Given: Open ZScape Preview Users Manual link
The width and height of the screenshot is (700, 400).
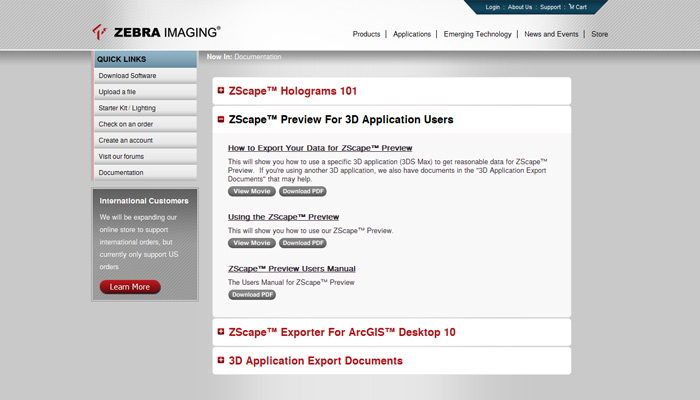Looking at the screenshot, I should pyautogui.click(x=292, y=269).
